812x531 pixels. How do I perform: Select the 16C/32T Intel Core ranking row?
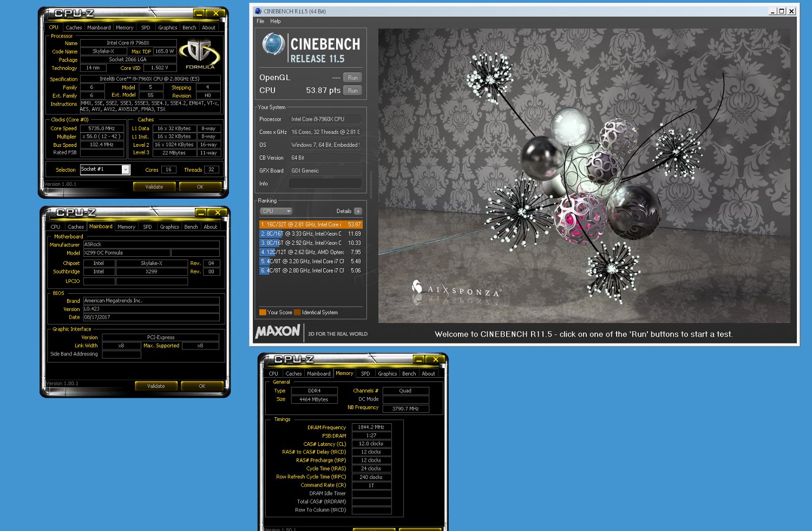(x=311, y=224)
